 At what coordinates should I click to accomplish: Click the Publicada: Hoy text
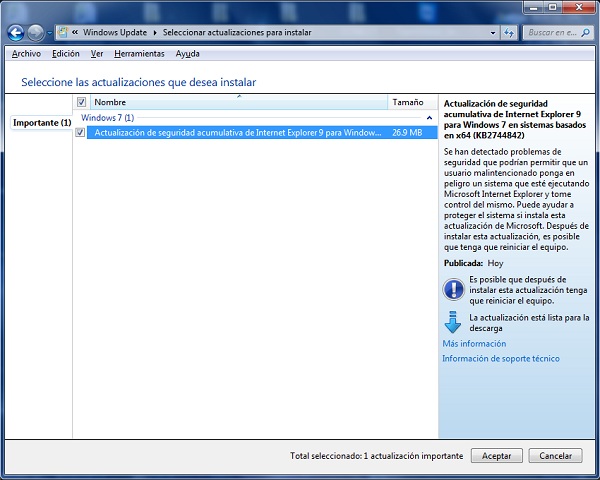pos(473,263)
